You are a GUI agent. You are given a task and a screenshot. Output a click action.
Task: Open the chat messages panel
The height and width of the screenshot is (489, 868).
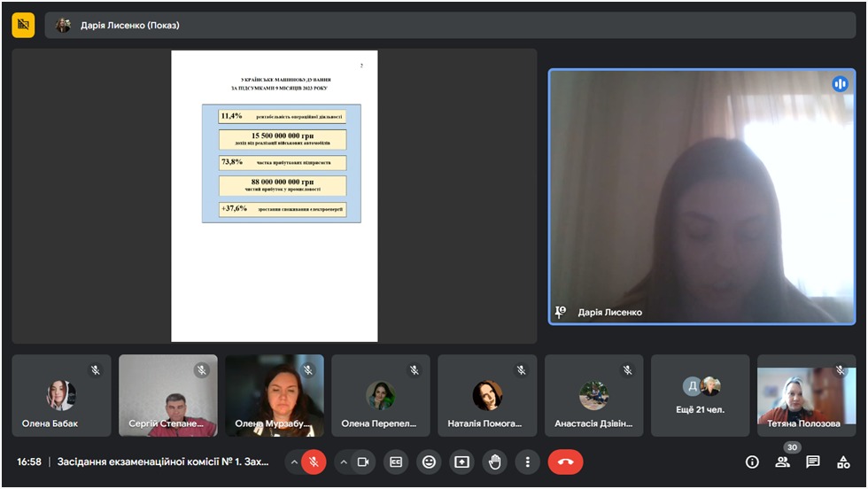813,462
